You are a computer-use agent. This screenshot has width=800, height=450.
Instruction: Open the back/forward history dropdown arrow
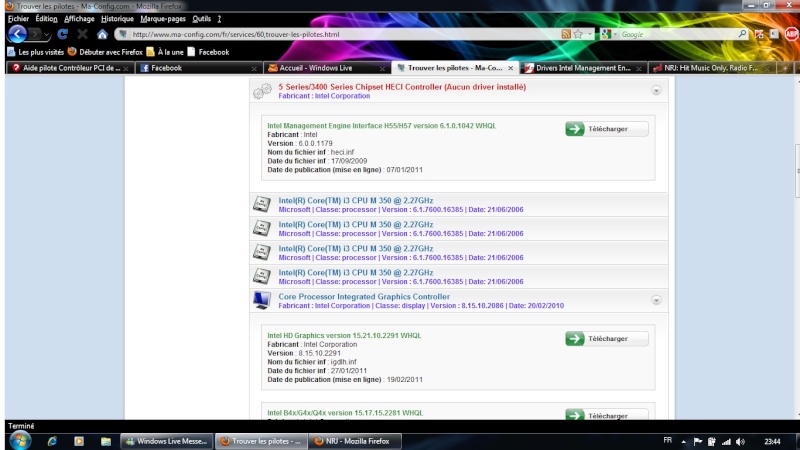46,35
